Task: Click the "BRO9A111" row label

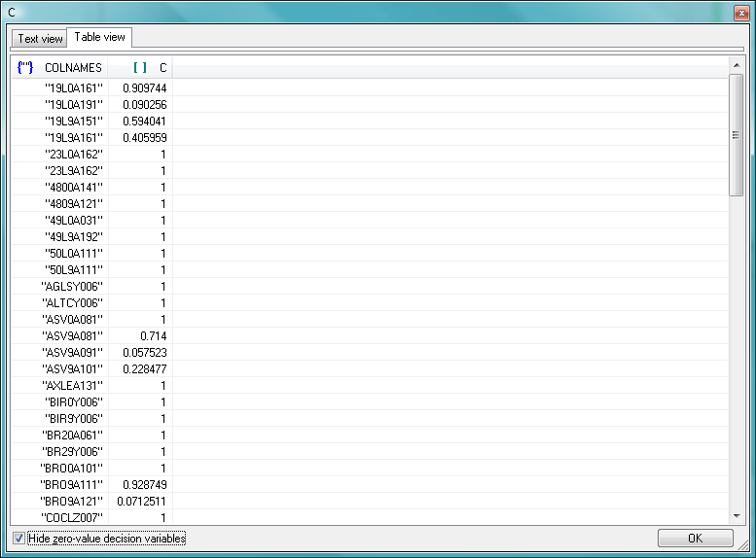Action: [x=72, y=484]
